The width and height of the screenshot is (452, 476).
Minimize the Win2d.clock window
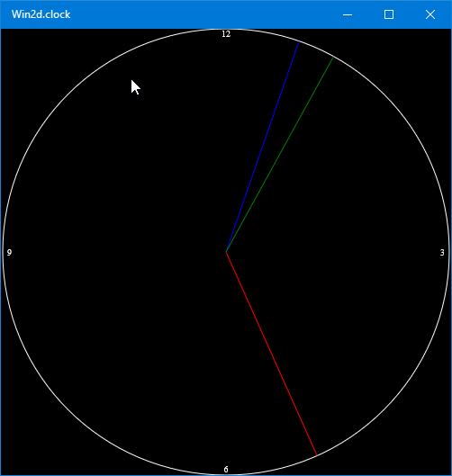(x=348, y=14)
